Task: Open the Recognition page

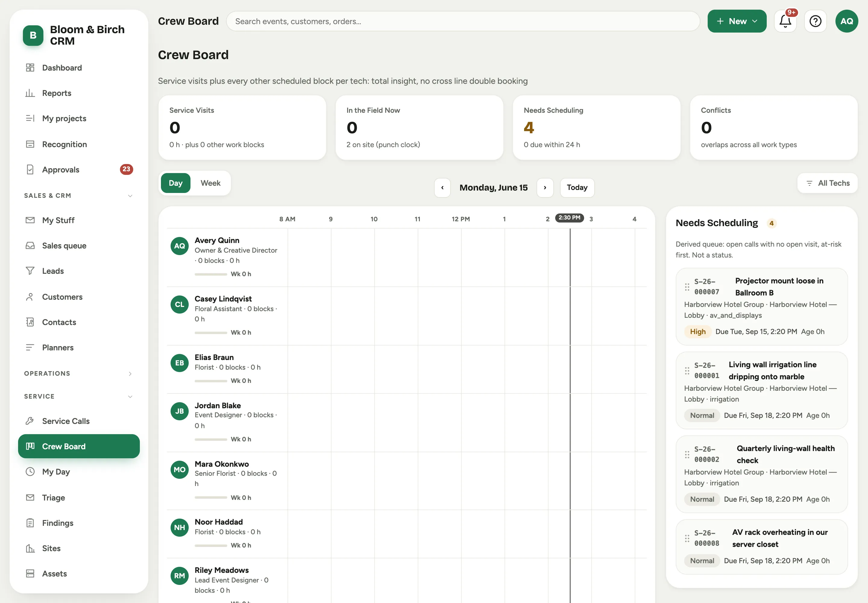Action: 79,144
